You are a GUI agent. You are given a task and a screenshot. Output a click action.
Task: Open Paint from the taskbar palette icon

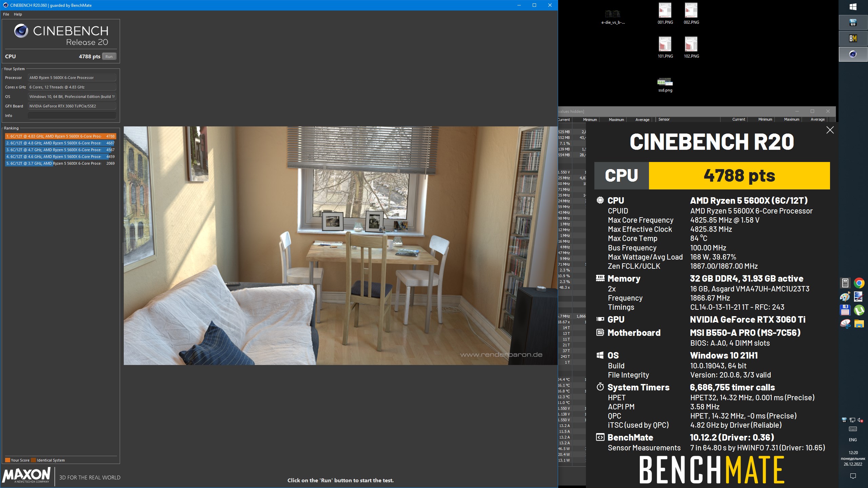tap(845, 297)
